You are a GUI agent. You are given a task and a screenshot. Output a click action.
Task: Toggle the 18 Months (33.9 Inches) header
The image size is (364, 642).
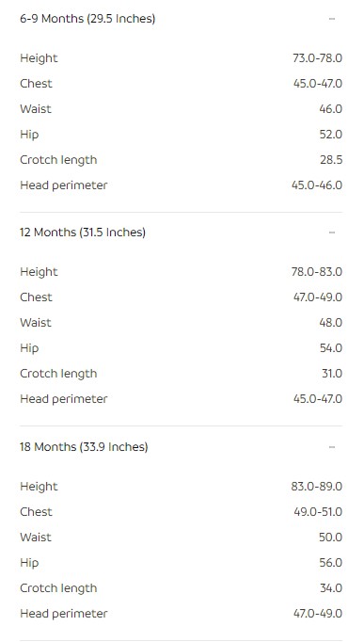tap(181, 447)
